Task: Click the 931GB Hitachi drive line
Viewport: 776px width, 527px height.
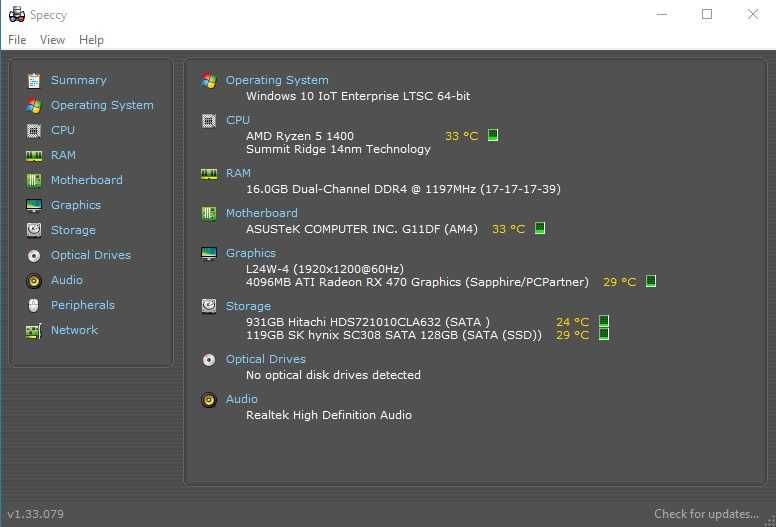Action: [x=368, y=322]
